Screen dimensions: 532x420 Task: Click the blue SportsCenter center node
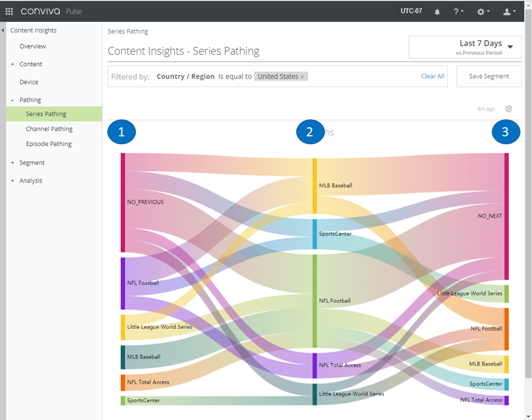click(x=314, y=234)
